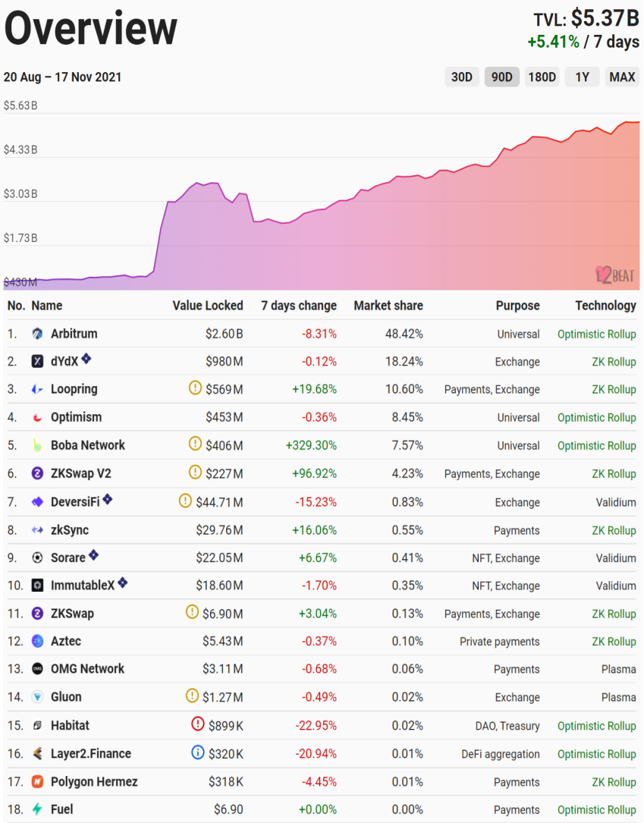Image resolution: width=644 pixels, height=823 pixels.
Task: Click the Boba Network logo icon
Action: (x=37, y=445)
